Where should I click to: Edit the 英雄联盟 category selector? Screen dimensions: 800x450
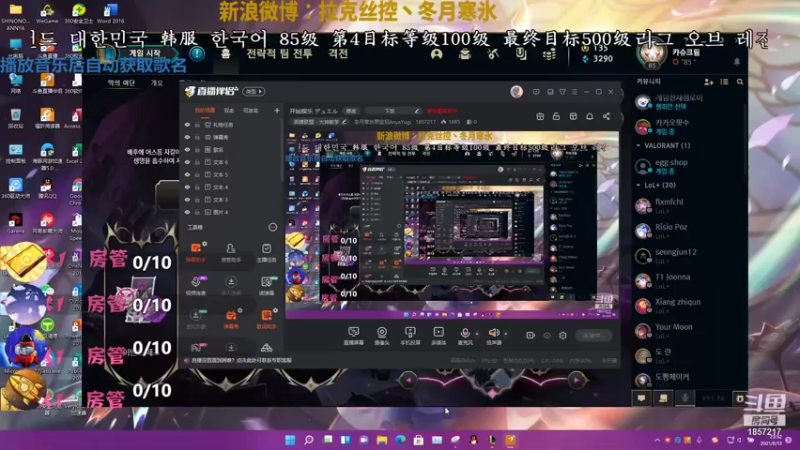click(320, 122)
